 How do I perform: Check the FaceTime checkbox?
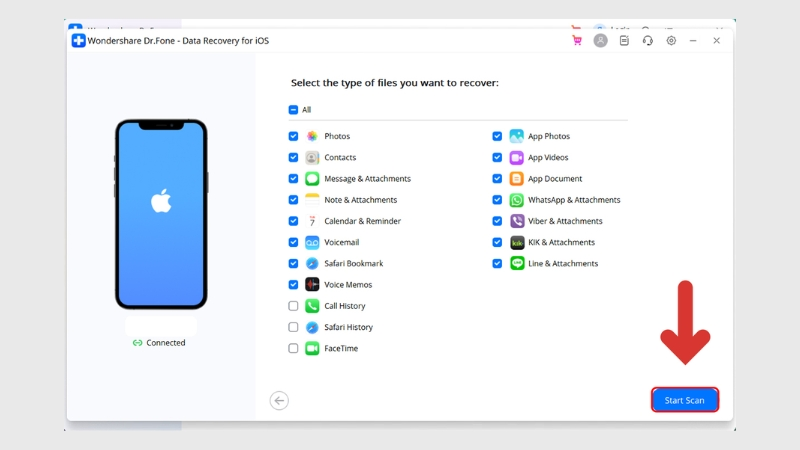[x=293, y=349]
